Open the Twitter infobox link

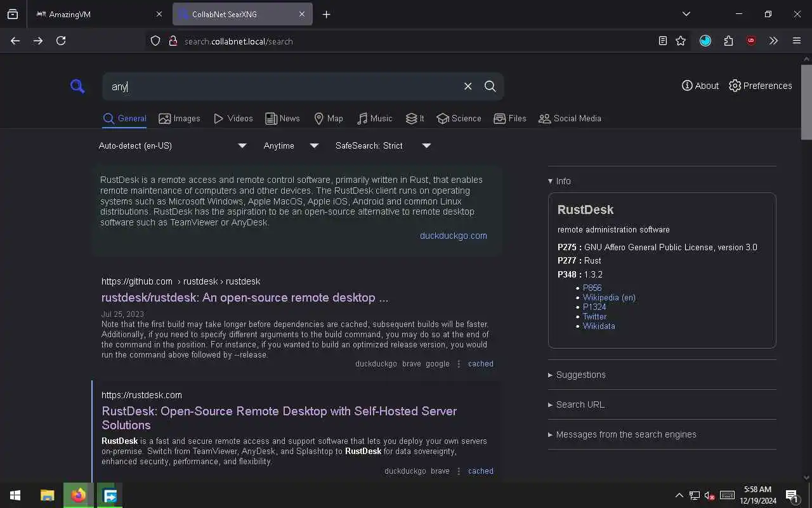(594, 316)
